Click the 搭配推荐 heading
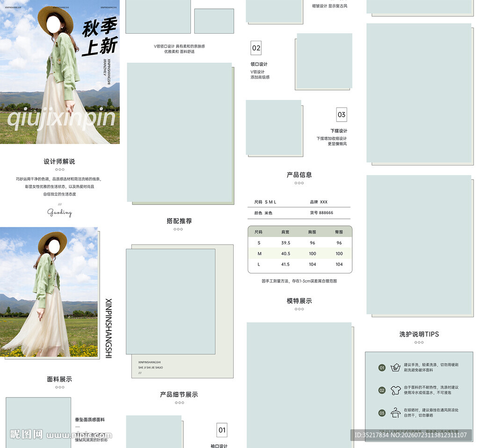The image size is (479, 448). 179,221
